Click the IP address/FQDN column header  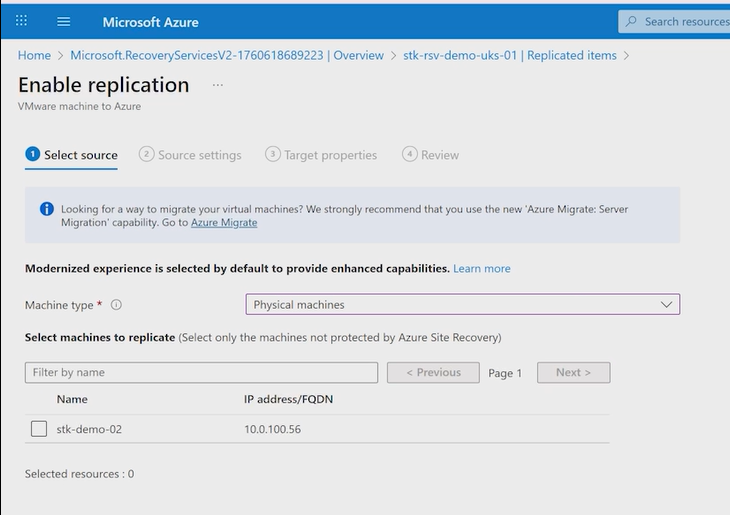click(x=289, y=400)
